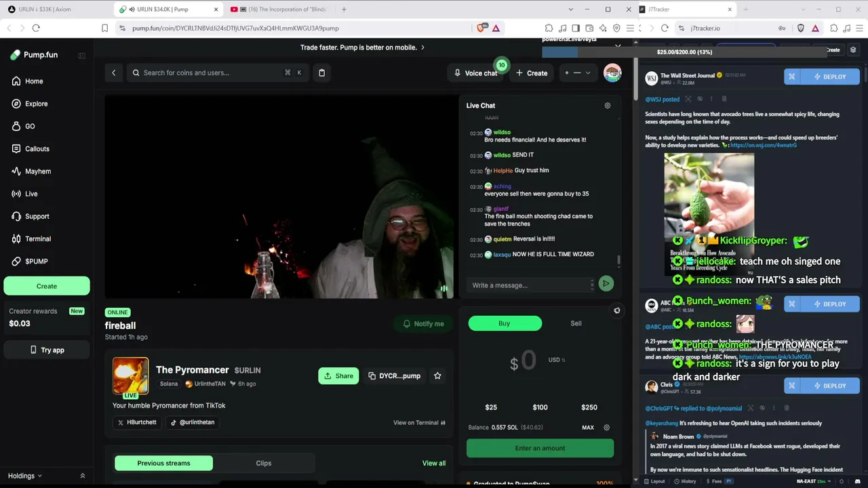Open Live Chat settings gear
This screenshot has height=488, width=868.
coord(608,106)
